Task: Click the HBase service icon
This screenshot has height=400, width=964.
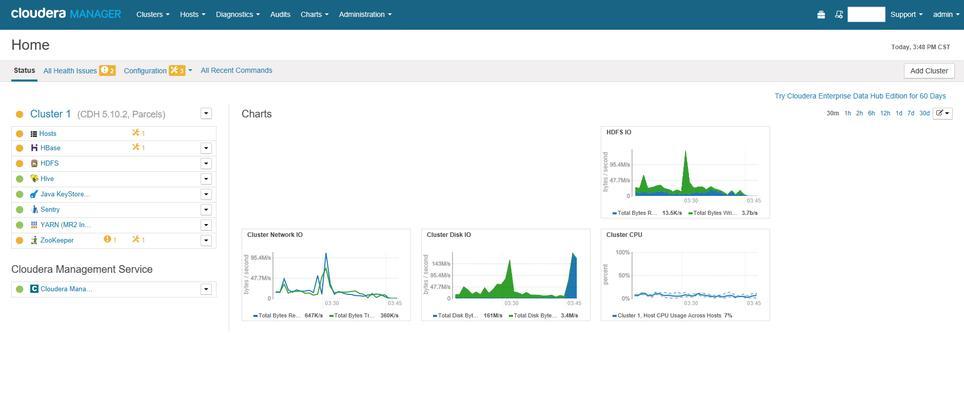Action: (x=34, y=148)
